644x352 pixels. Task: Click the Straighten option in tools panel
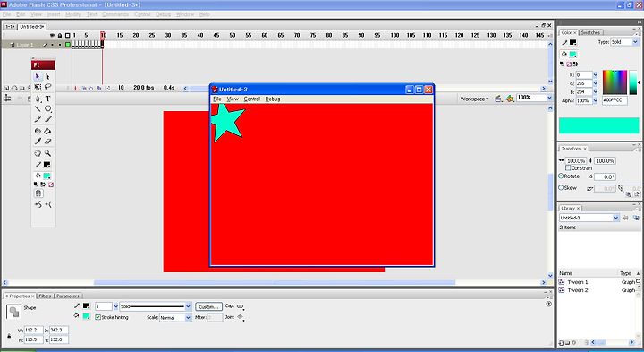tap(48, 204)
